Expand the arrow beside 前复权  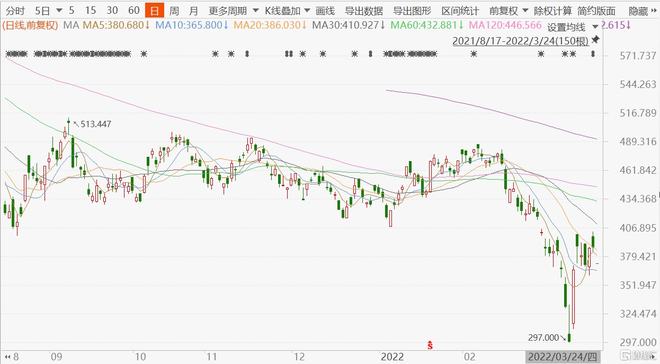pos(525,10)
